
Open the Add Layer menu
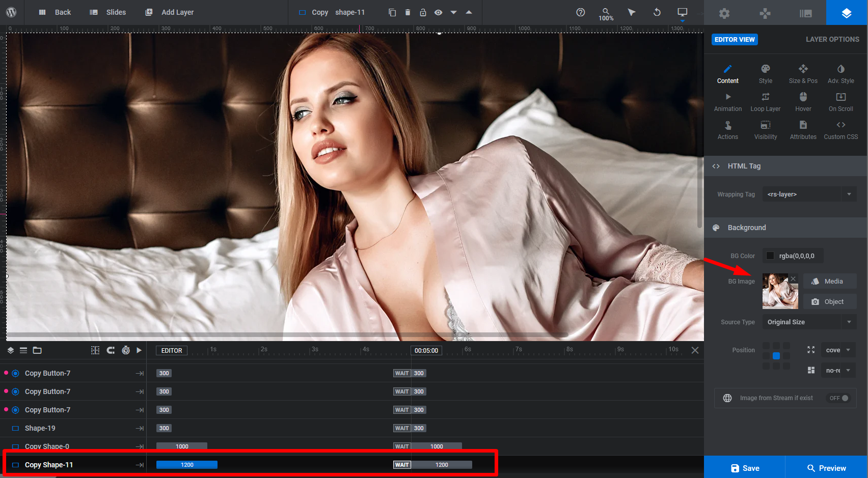[x=170, y=12]
